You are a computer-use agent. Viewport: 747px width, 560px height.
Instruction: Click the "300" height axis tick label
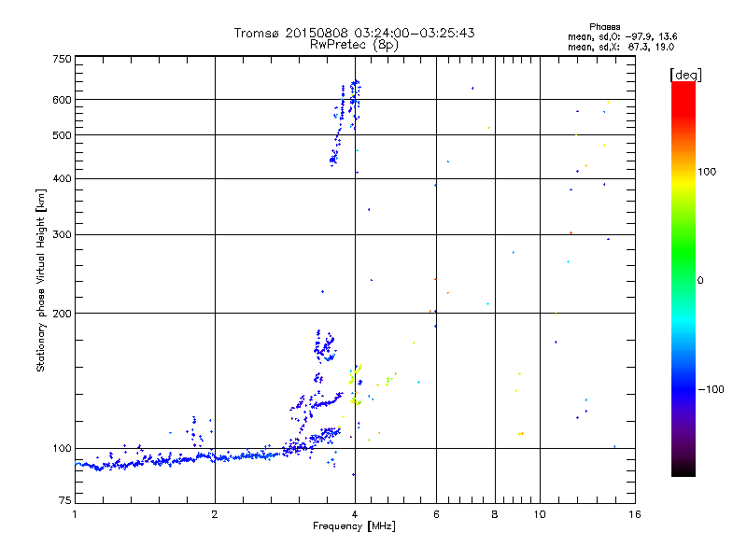pos(62,234)
